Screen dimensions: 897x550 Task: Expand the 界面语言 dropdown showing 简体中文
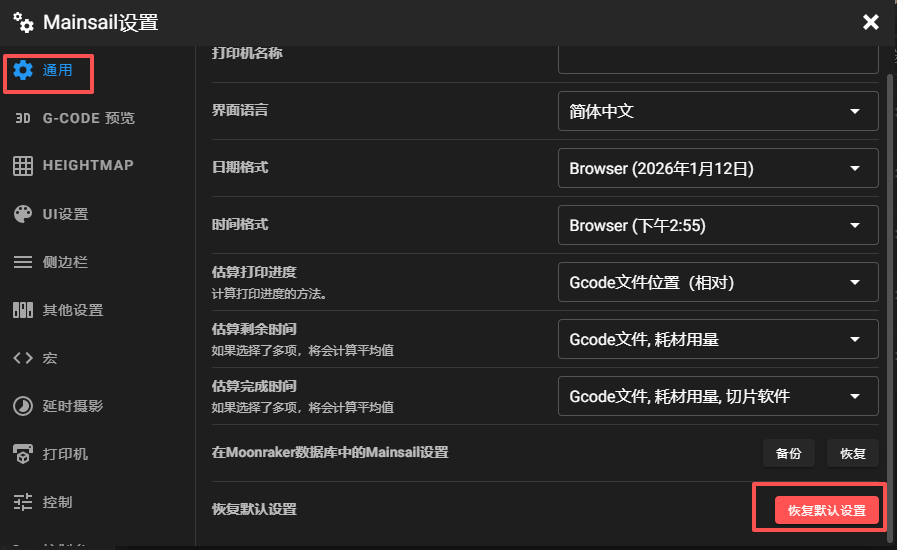717,111
